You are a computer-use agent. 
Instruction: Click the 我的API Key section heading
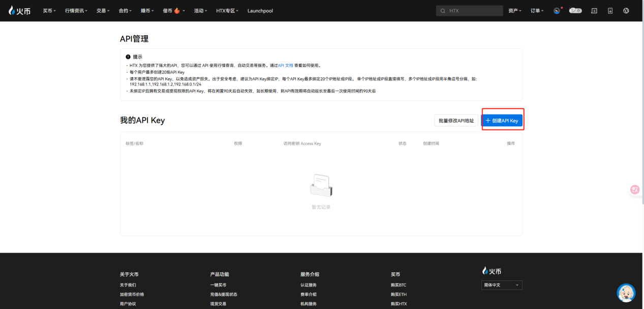tap(142, 120)
